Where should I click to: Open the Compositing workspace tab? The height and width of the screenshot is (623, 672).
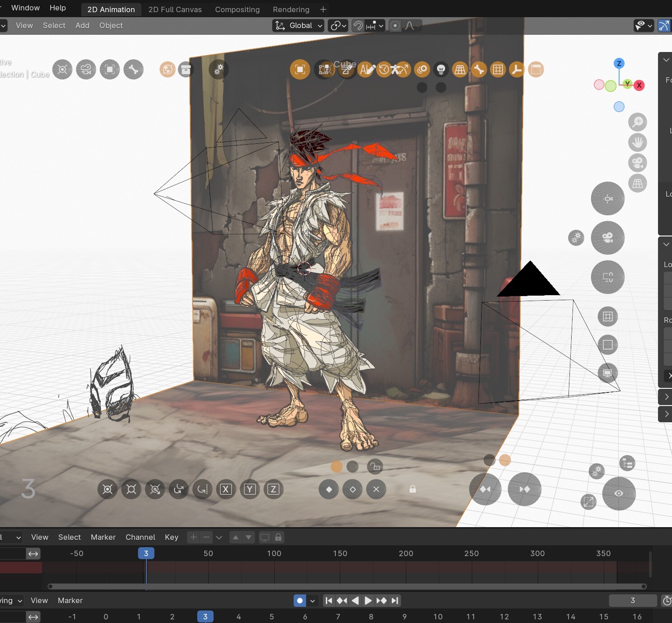click(237, 9)
